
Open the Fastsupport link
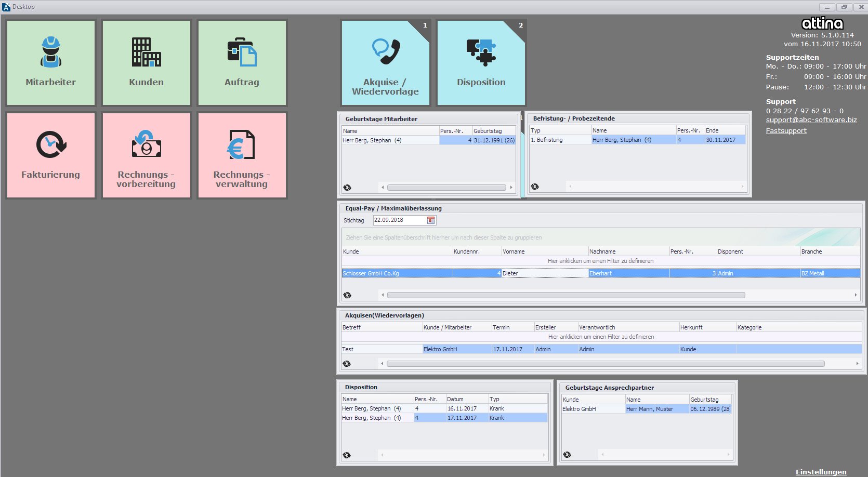point(786,131)
